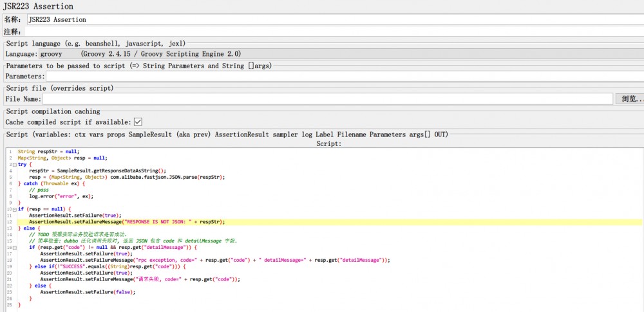644x312 pixels.
Task: Click the '} catch (Throwable ex) {' line
Action: pyautogui.click(x=52, y=183)
